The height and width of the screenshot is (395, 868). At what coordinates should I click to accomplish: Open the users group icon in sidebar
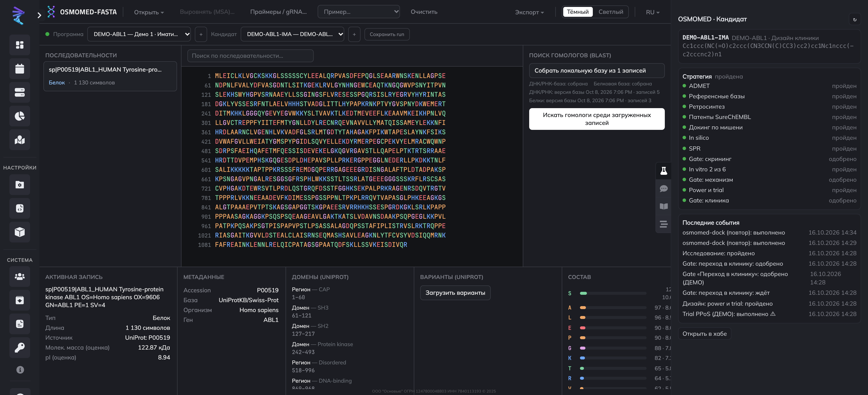(x=19, y=276)
